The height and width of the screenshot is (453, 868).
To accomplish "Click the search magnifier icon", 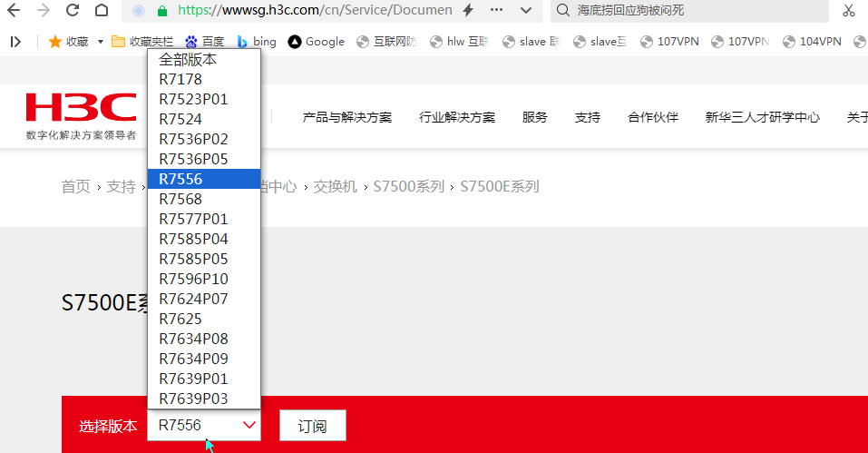I will tap(563, 10).
